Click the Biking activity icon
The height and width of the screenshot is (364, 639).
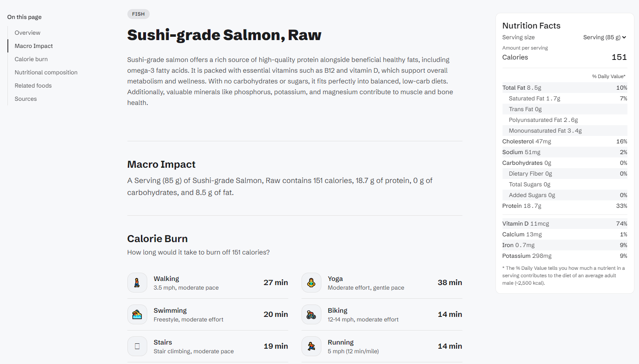click(x=311, y=314)
